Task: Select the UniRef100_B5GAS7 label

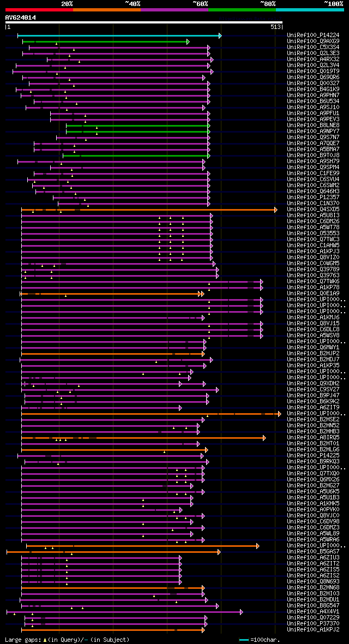Action: [313, 551]
